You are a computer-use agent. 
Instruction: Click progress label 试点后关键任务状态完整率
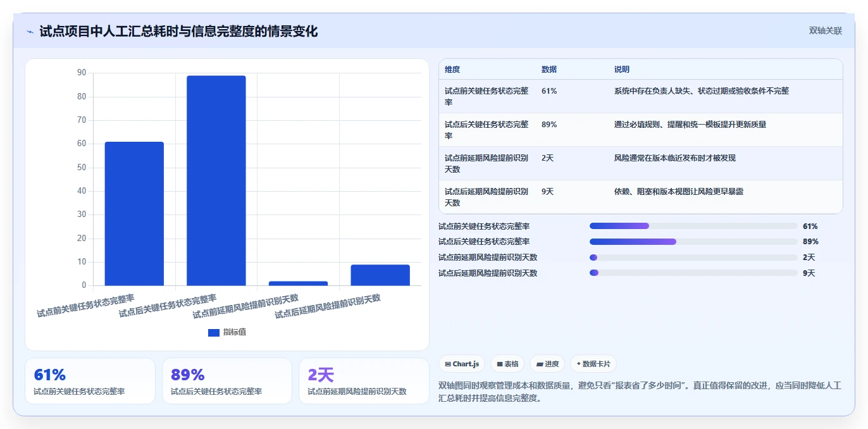pyautogui.click(x=484, y=242)
